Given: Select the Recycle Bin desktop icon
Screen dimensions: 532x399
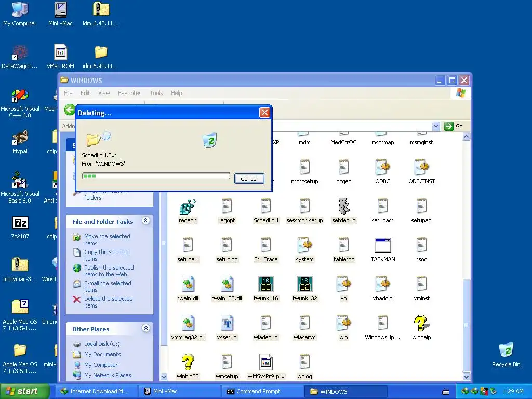Looking at the screenshot, I should click(506, 350).
